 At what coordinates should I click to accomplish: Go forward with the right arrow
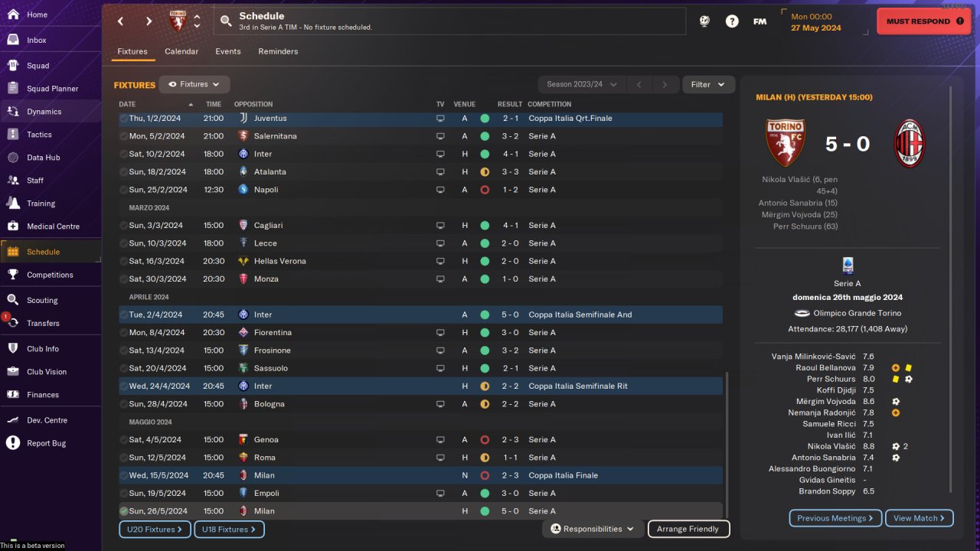[x=149, y=21]
